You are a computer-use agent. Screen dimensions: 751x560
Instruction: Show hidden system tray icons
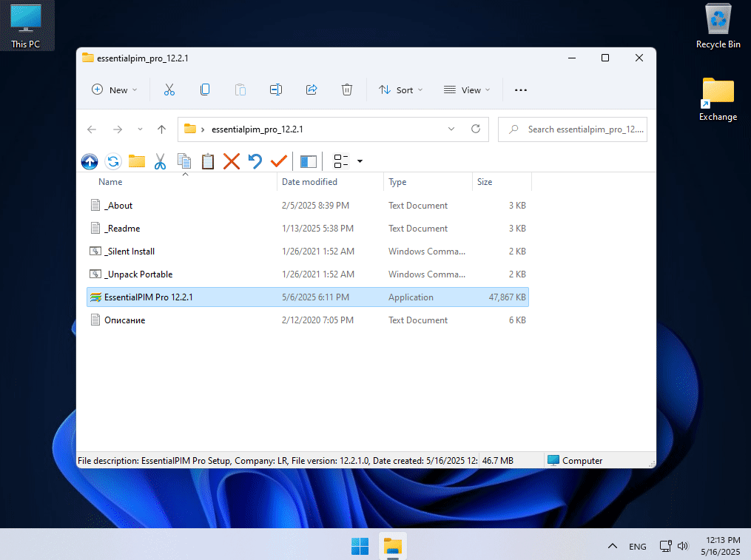(x=612, y=546)
